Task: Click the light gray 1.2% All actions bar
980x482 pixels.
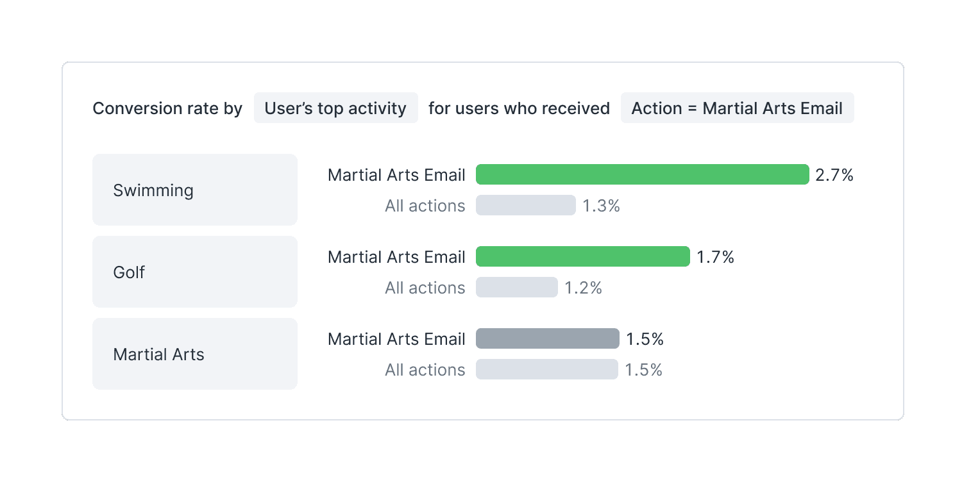Action: 516,287
